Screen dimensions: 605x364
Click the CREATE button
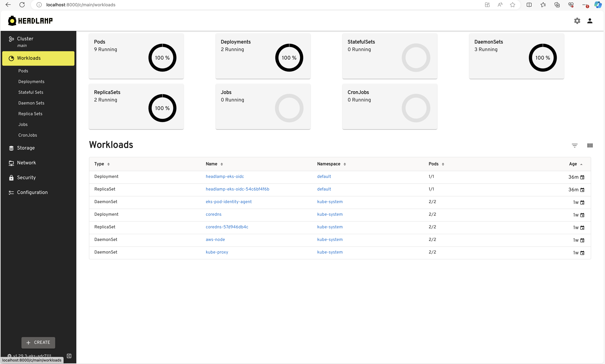tap(38, 342)
